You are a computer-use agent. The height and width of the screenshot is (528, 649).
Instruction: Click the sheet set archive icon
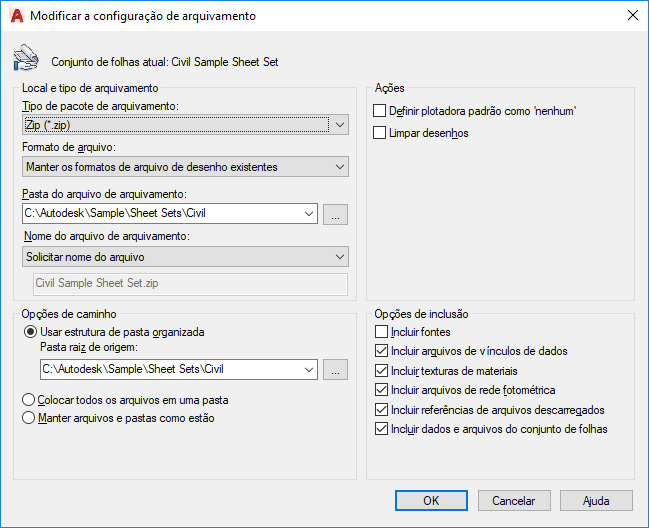pyautogui.click(x=25, y=59)
